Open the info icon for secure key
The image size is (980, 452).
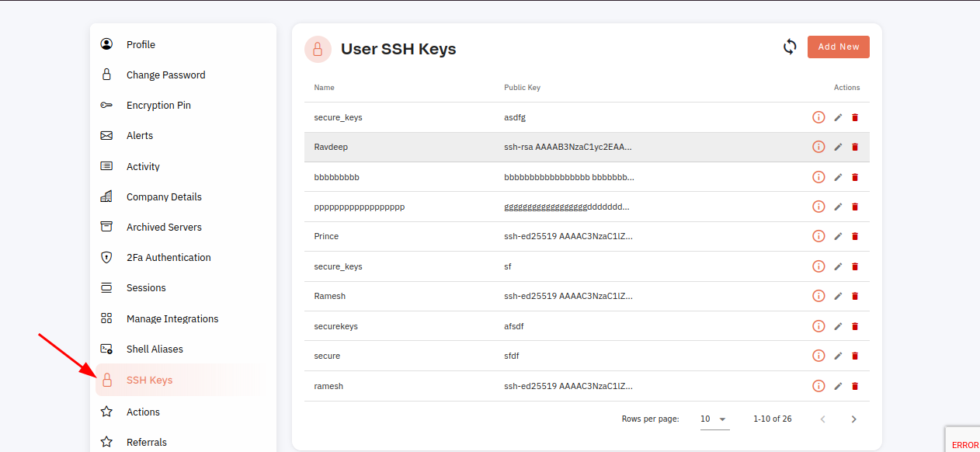click(x=818, y=356)
